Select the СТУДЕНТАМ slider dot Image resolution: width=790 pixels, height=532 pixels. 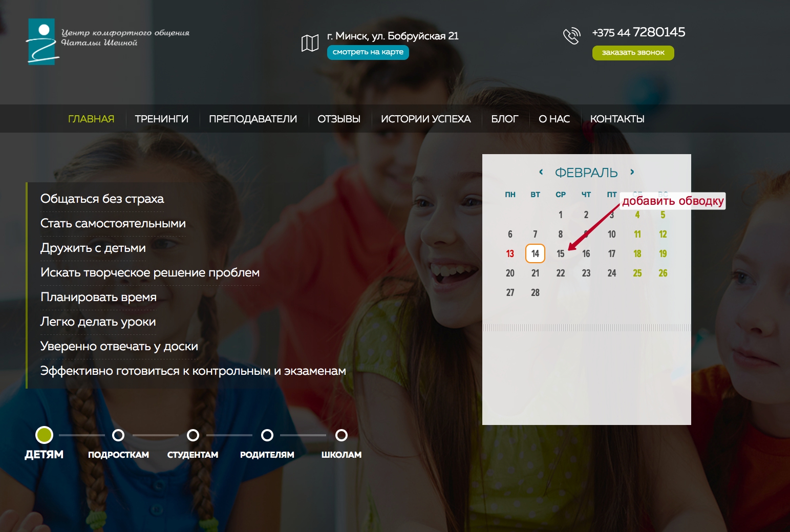tap(193, 435)
